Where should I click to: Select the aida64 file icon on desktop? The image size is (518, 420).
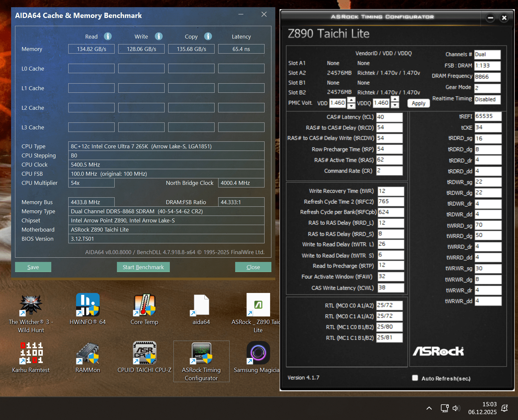pos(201,310)
